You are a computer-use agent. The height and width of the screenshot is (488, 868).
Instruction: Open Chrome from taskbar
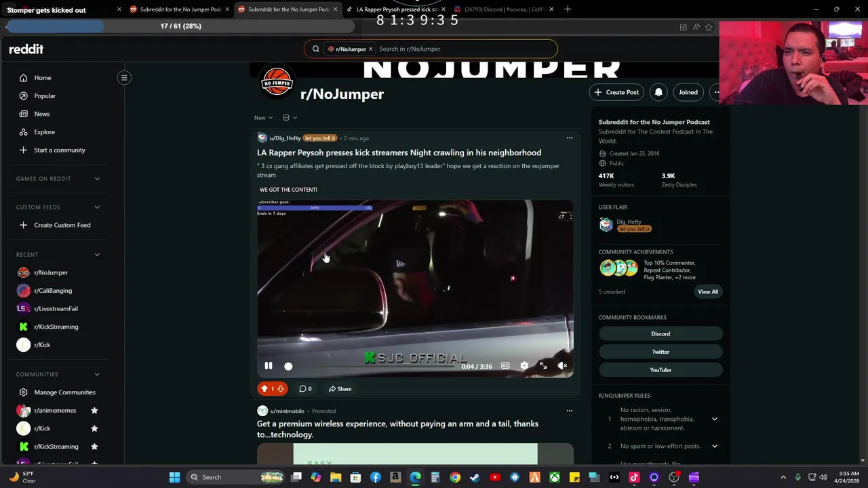455,477
